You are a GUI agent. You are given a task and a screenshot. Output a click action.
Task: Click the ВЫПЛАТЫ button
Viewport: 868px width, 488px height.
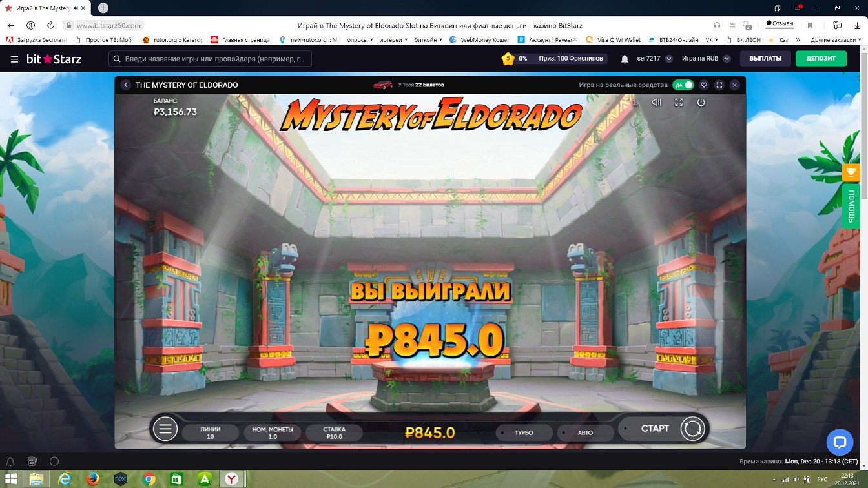click(765, 59)
